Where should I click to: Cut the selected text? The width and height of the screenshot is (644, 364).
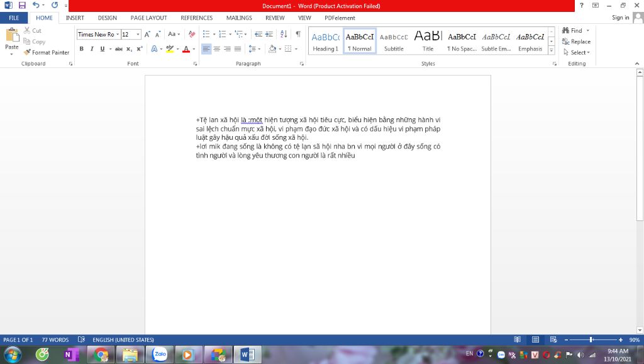[33, 30]
